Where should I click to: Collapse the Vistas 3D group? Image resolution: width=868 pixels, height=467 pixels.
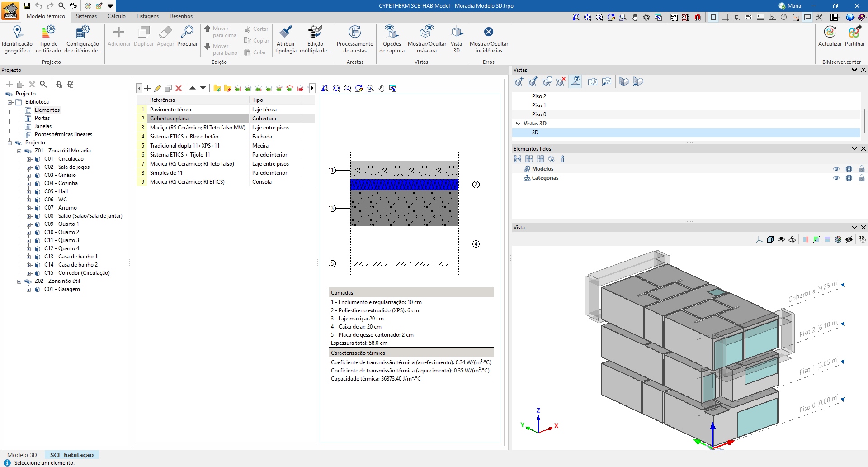518,124
